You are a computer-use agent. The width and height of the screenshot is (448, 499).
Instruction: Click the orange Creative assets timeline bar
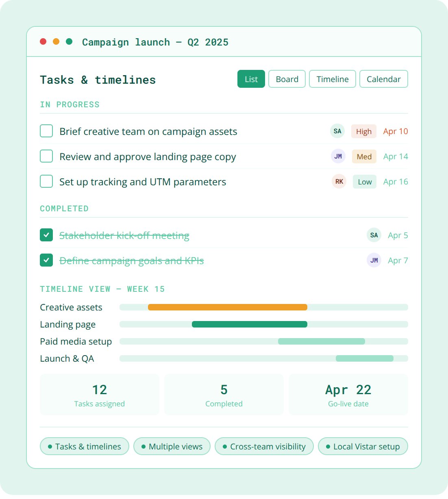coord(227,307)
